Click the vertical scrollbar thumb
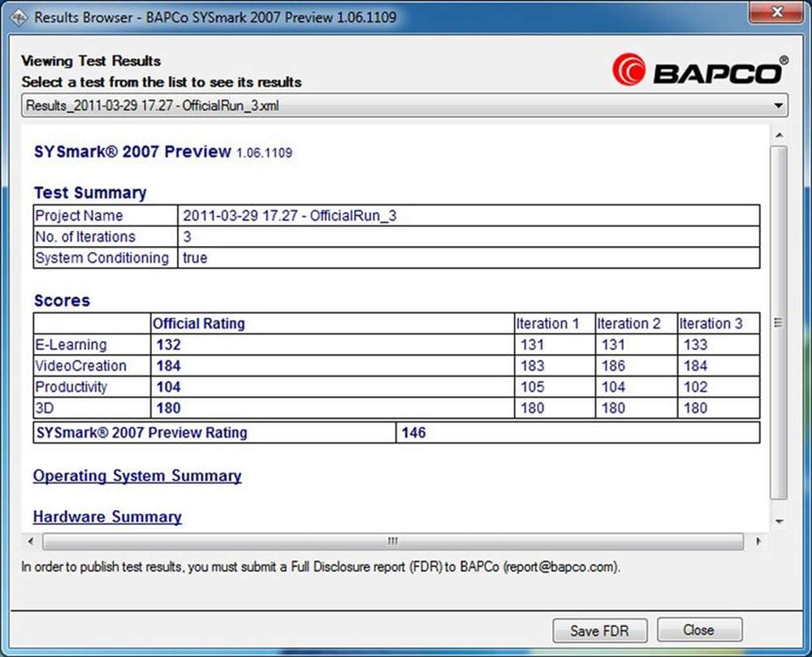Screen dimensions: 812x657 [x=779, y=322]
